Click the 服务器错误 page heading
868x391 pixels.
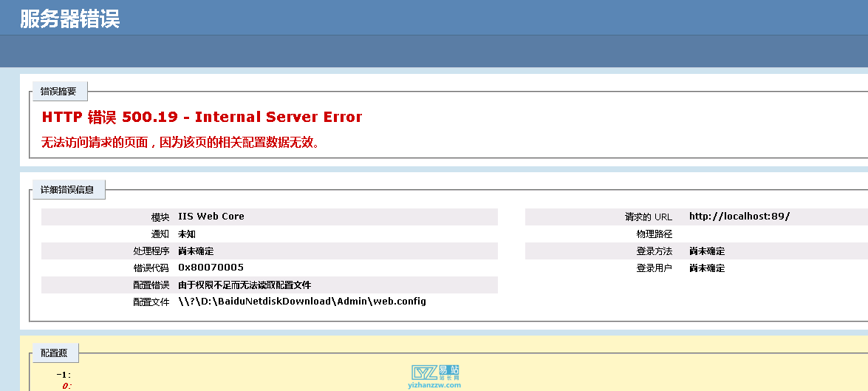click(69, 18)
